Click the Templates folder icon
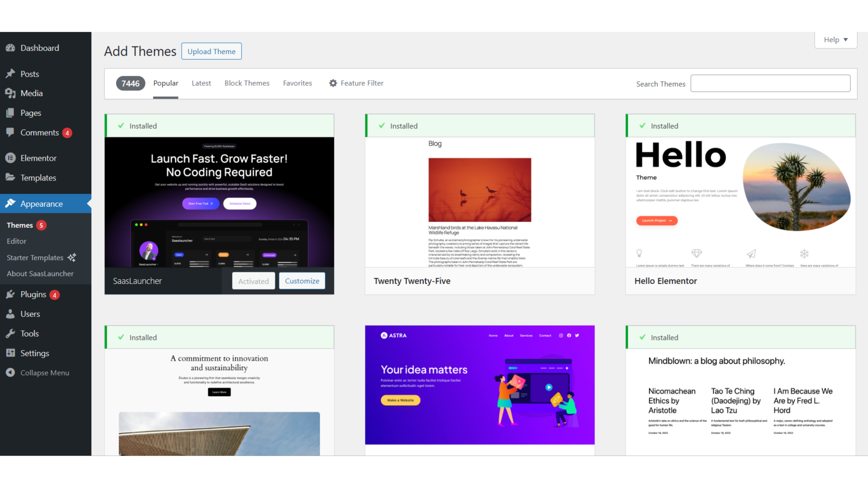868x488 pixels. 11,177
